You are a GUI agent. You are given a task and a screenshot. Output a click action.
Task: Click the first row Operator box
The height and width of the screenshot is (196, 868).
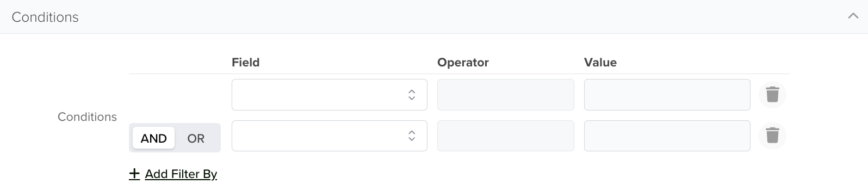(506, 95)
